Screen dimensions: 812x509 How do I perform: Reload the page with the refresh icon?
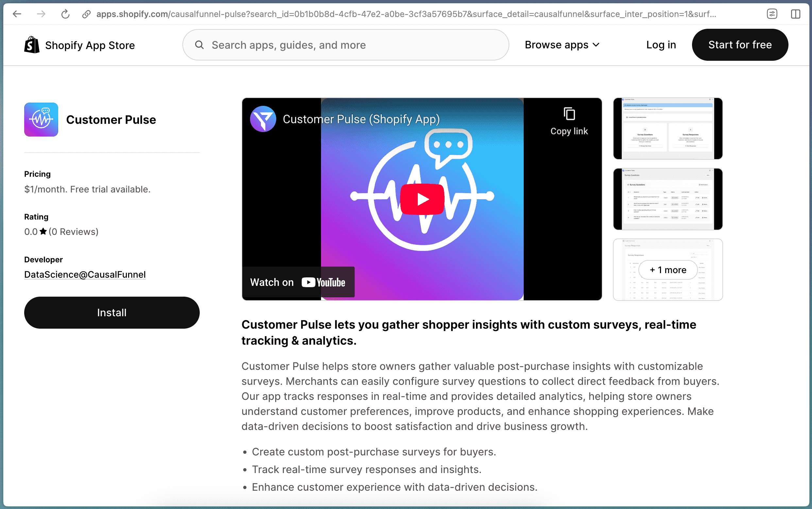coord(65,14)
